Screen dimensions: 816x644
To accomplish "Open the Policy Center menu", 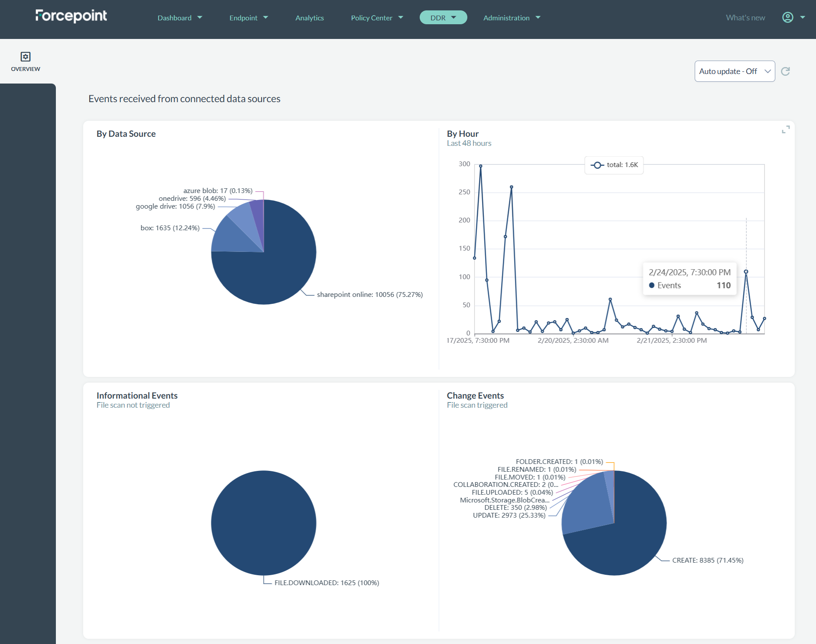I will click(x=376, y=18).
